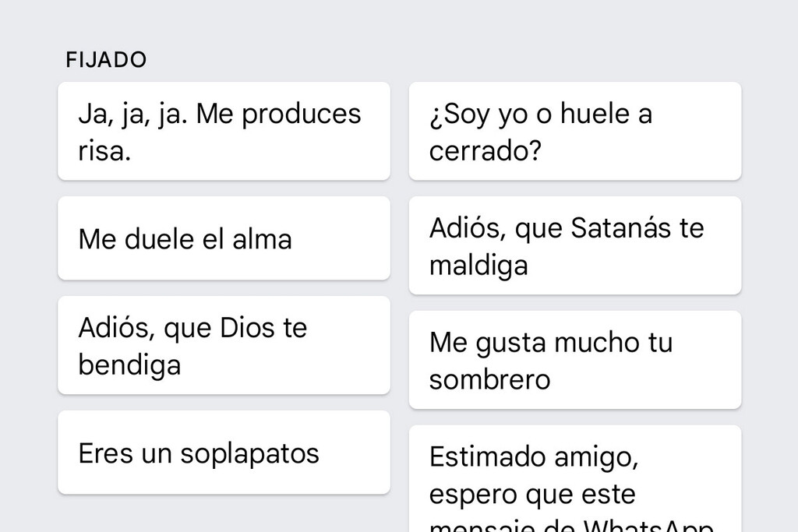The width and height of the screenshot is (798, 532).
Task: Select the "Ja, ja, ja. Me produces risa." message card
Action: click(x=223, y=130)
